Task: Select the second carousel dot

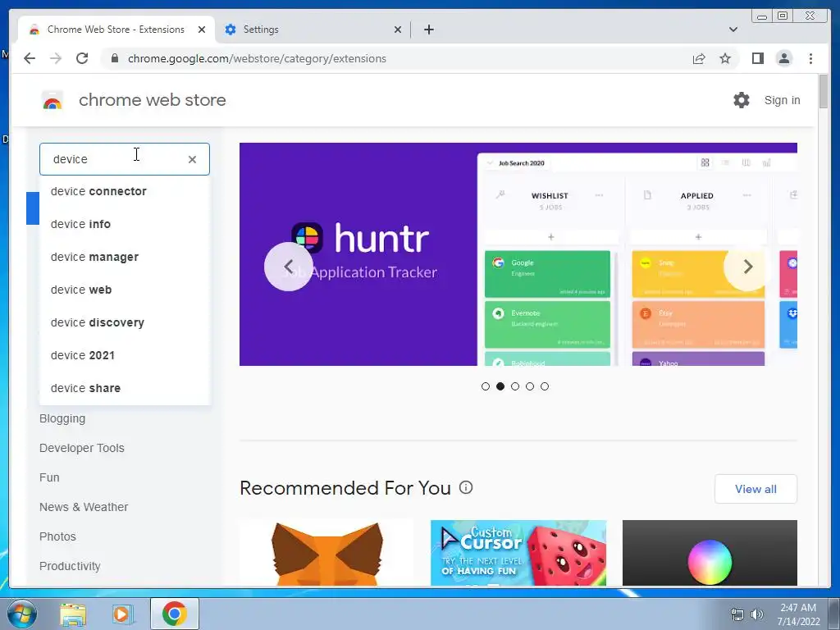Action: coord(500,386)
